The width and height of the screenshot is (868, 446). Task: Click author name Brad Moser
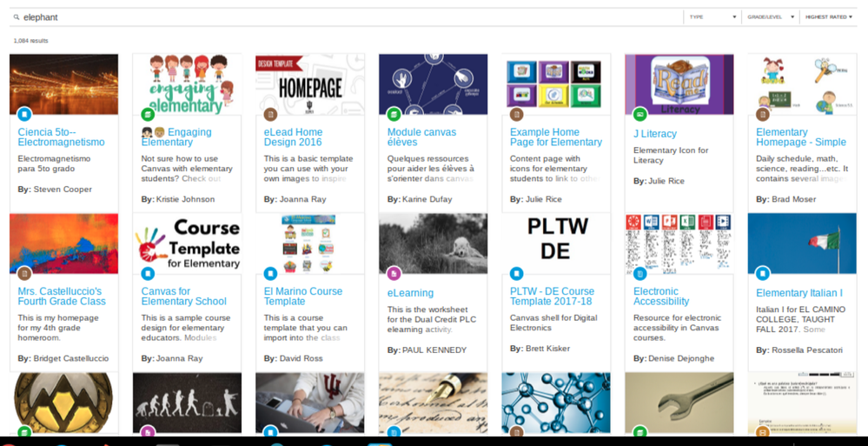pos(794,199)
